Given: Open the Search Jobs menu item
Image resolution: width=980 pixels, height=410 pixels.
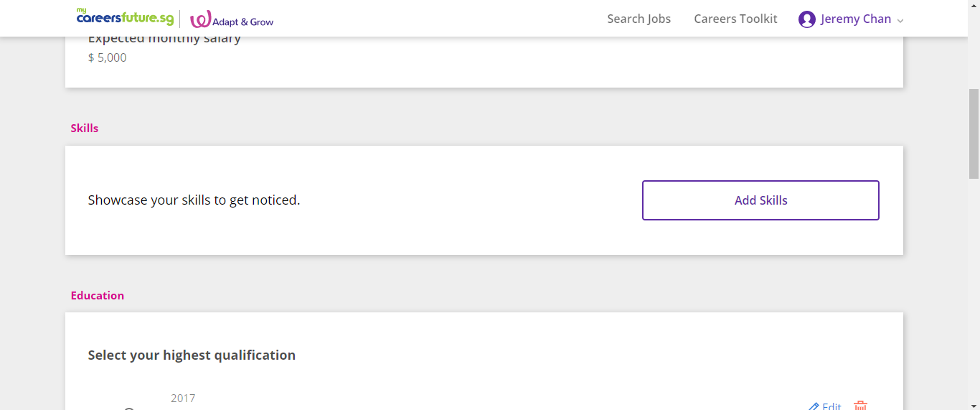Looking at the screenshot, I should (x=639, y=19).
